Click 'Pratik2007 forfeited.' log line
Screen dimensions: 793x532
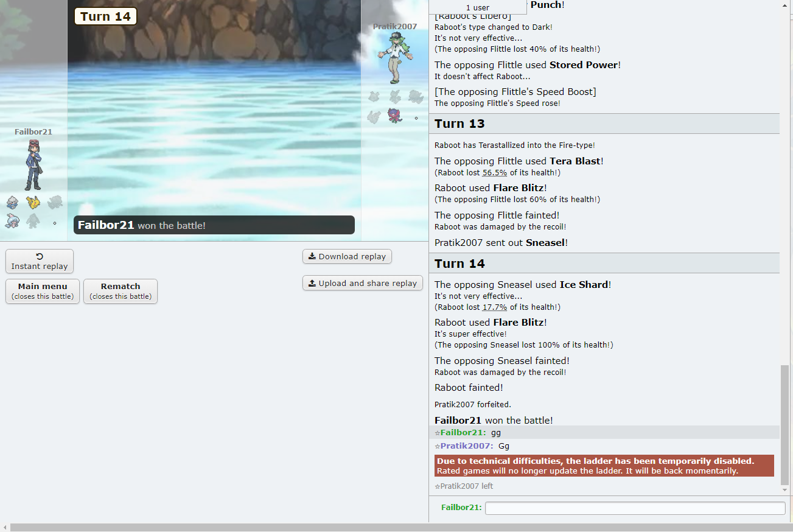[x=473, y=404]
